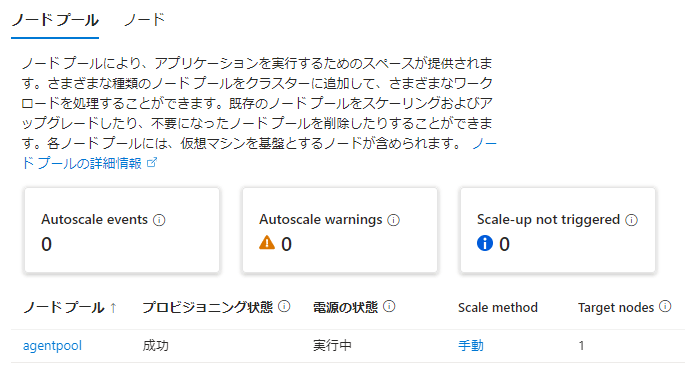Open ノード プールの詳細情報 link

point(259,153)
